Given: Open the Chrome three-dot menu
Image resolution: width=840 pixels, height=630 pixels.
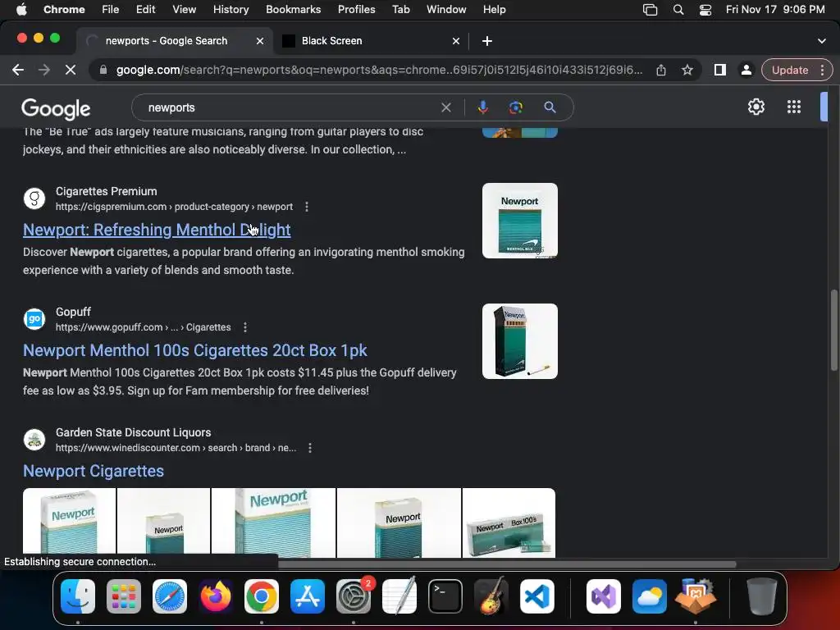Looking at the screenshot, I should (822, 70).
